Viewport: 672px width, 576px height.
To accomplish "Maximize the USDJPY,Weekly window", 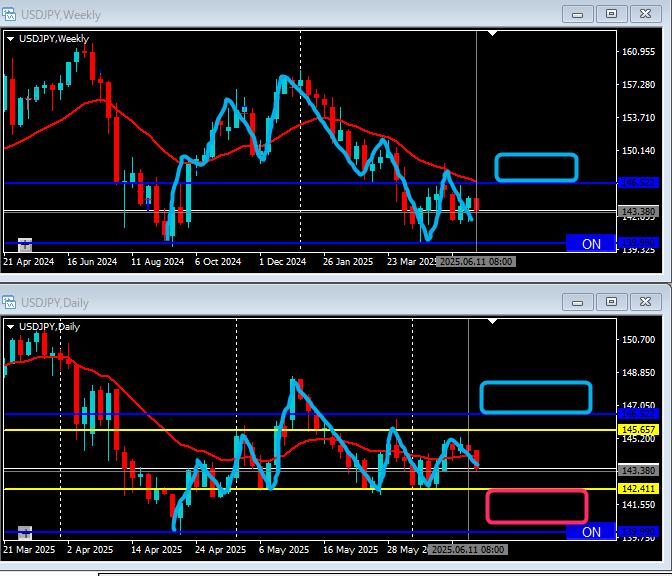I will click(x=611, y=14).
